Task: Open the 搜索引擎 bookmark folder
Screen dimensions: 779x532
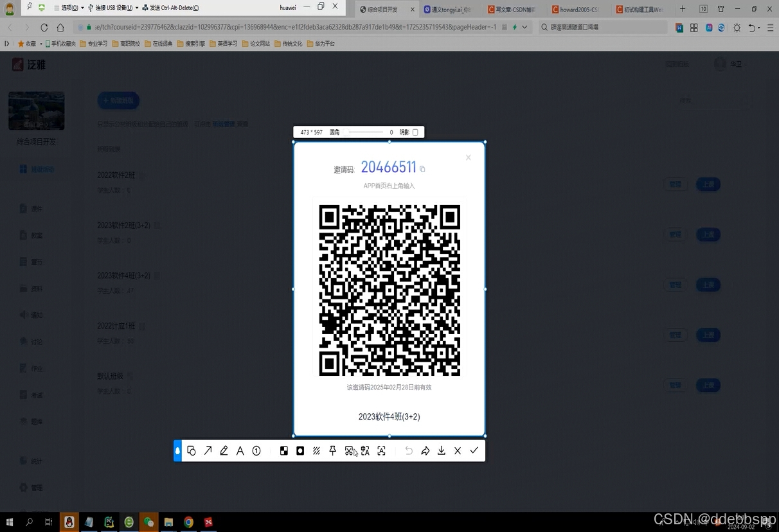Action: (x=192, y=44)
